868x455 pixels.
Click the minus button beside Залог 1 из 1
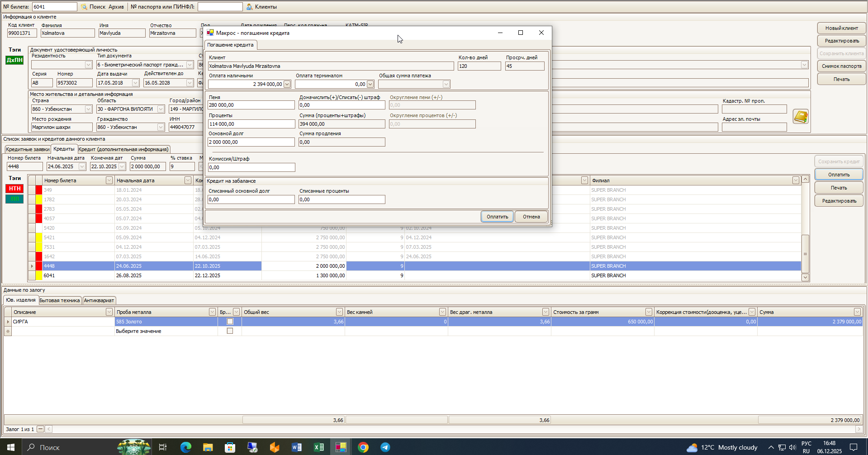coord(40,429)
